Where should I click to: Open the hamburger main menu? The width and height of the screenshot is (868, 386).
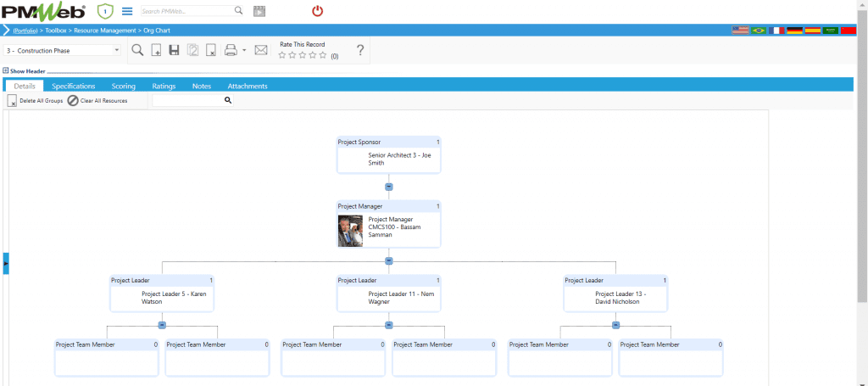tap(127, 11)
